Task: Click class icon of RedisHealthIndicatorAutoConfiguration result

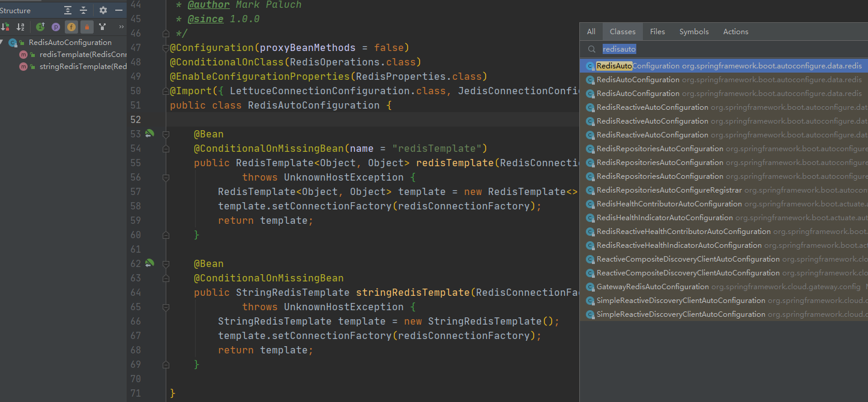Action: (x=590, y=218)
